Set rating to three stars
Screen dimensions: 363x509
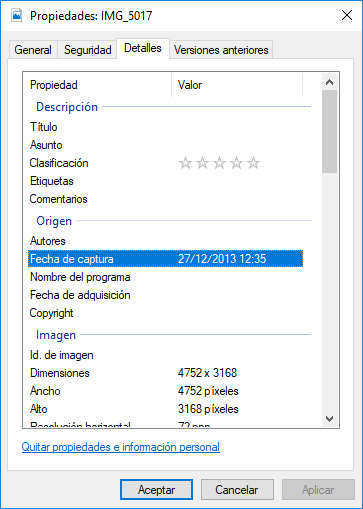[219, 163]
